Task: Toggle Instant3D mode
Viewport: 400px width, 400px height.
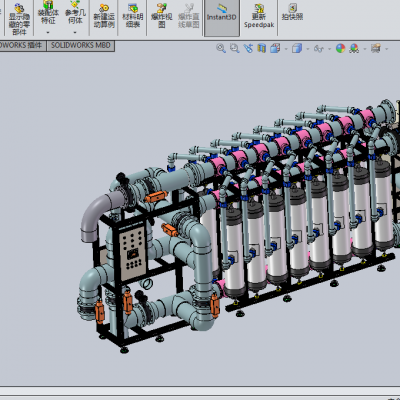Action: click(x=222, y=17)
